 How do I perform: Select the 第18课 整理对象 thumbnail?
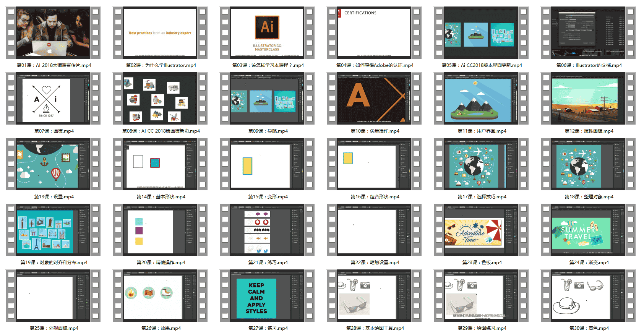[x=588, y=164]
